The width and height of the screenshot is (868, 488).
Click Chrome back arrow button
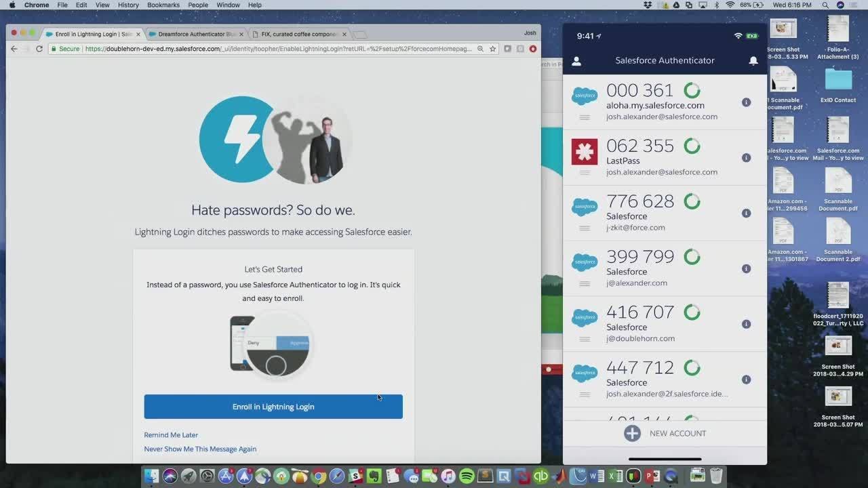pyautogui.click(x=14, y=49)
